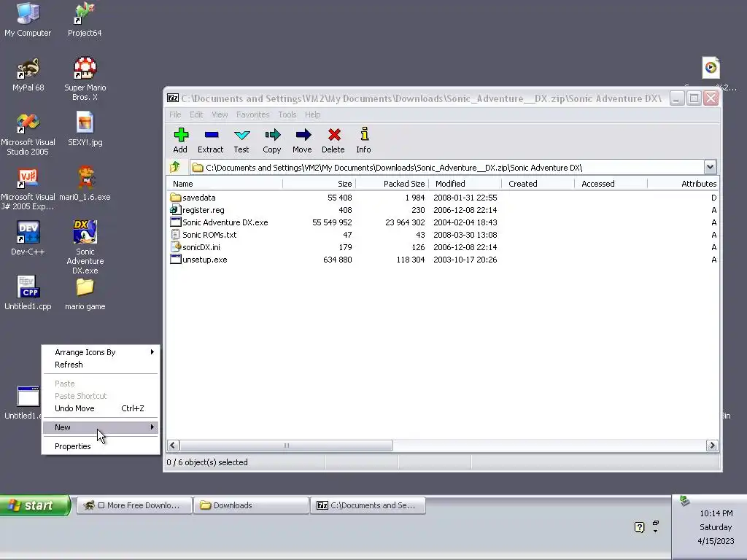Select Microsoft Visual J# 2005 Express shortcut
This screenshot has width=747, height=560.
tap(28, 189)
